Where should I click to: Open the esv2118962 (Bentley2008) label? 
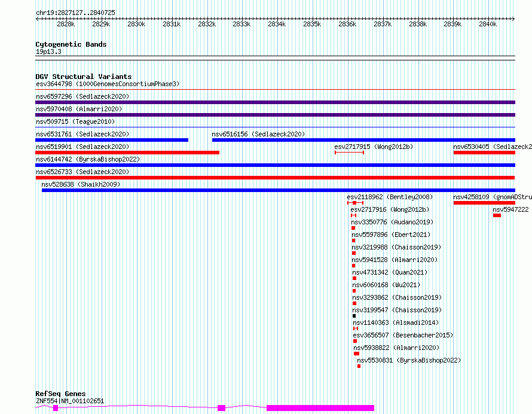point(390,197)
